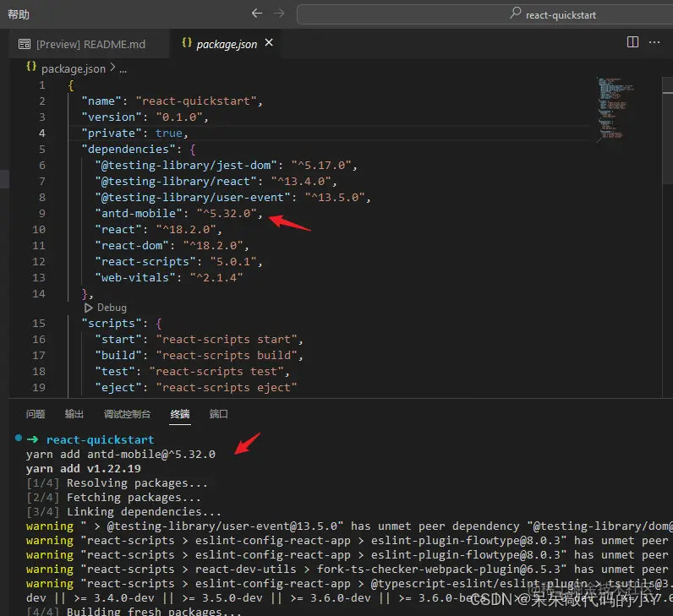Screen dimensions: 673x616
Task: Click the "dependencies" key
Action: point(129,149)
